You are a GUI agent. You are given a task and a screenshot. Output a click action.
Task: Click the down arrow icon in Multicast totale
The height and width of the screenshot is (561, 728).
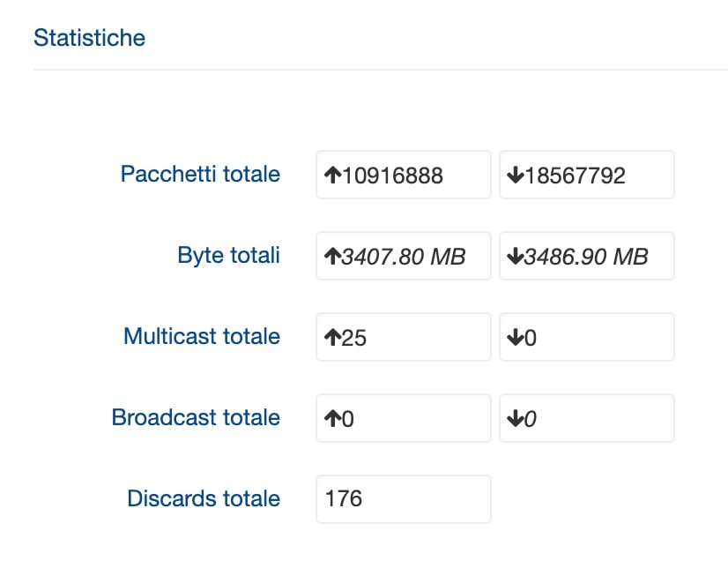click(x=516, y=338)
